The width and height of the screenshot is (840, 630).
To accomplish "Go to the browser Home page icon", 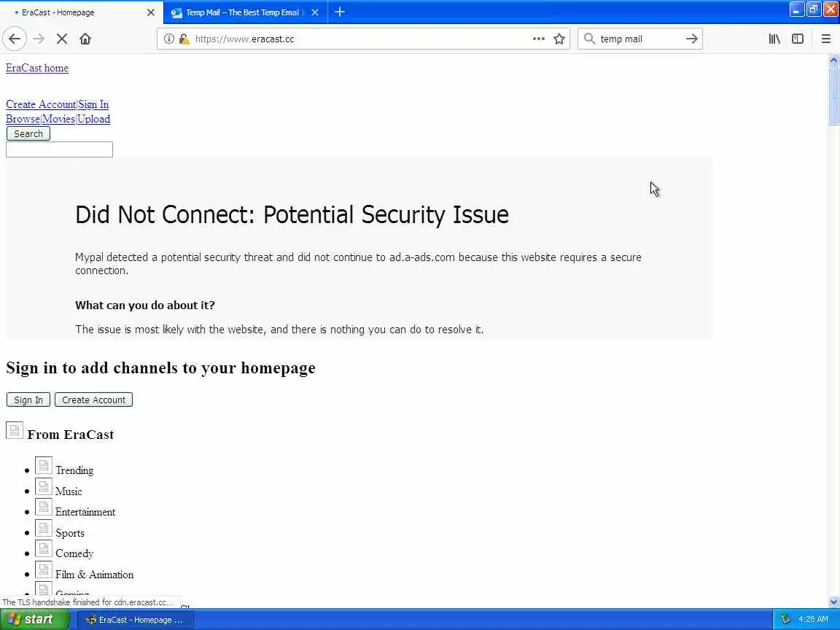I will click(x=85, y=39).
